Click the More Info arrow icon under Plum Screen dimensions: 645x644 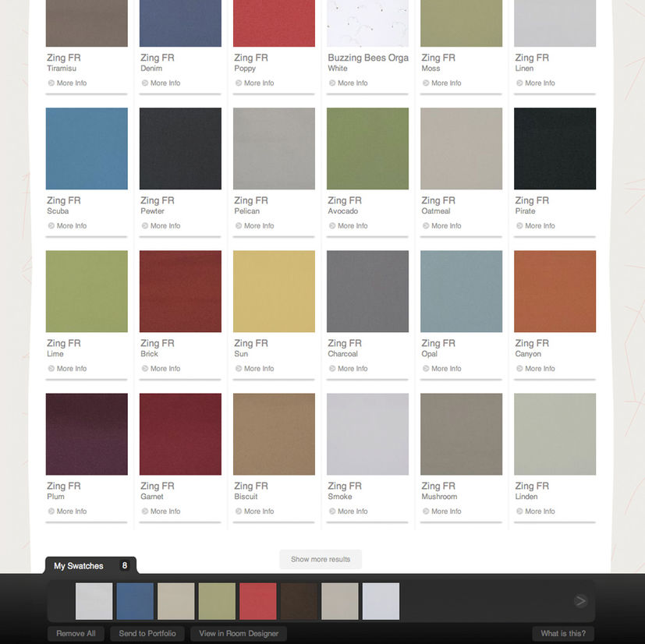point(51,511)
